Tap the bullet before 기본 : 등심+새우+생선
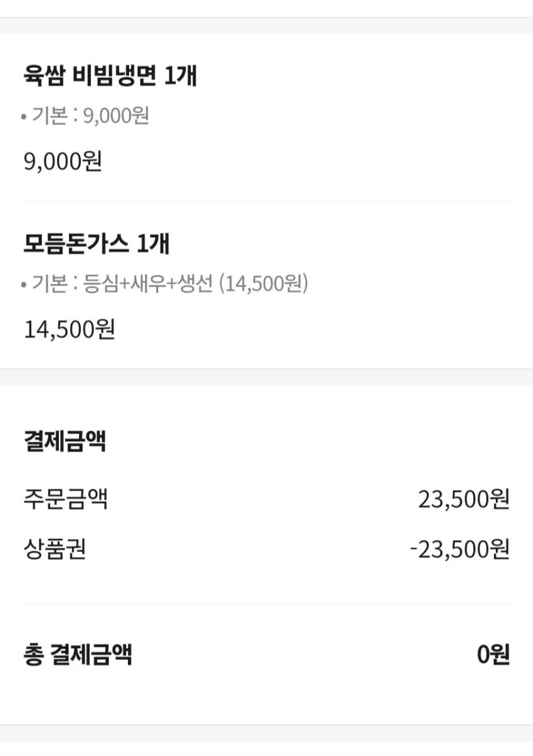The width and height of the screenshot is (533, 756). (x=24, y=285)
